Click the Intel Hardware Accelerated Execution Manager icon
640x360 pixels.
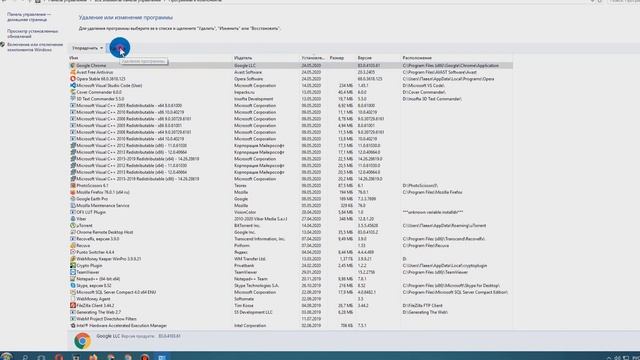pyautogui.click(x=73, y=326)
